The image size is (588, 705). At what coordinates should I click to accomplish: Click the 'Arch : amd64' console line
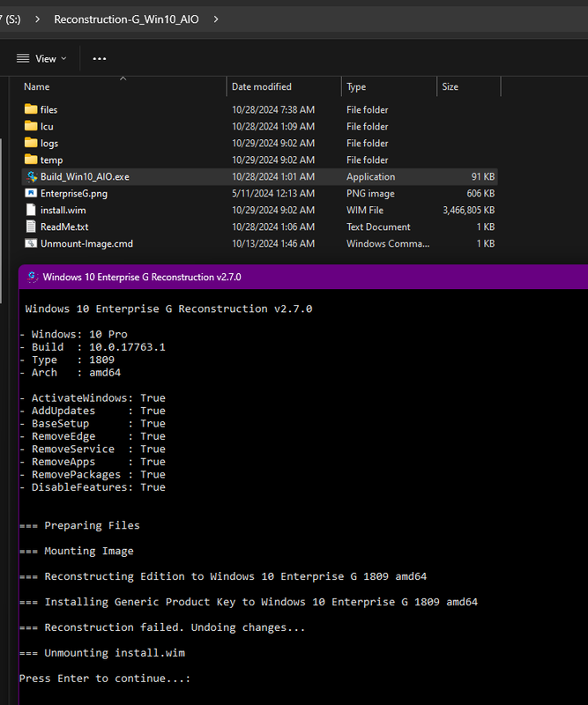[71, 372]
